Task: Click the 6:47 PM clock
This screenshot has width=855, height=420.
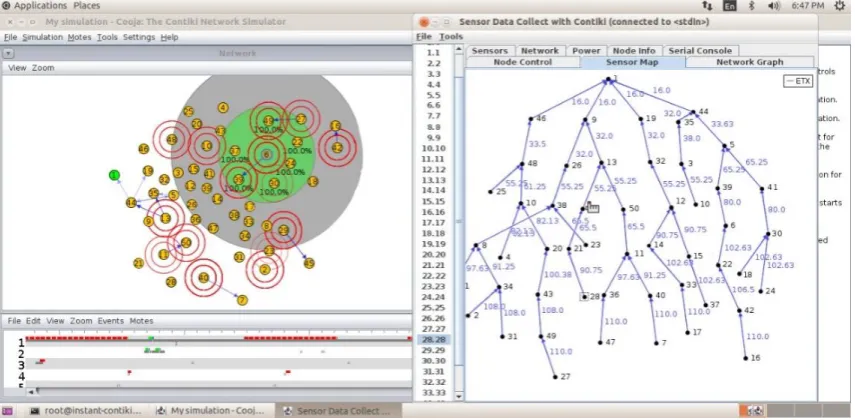Action: click(x=808, y=5)
